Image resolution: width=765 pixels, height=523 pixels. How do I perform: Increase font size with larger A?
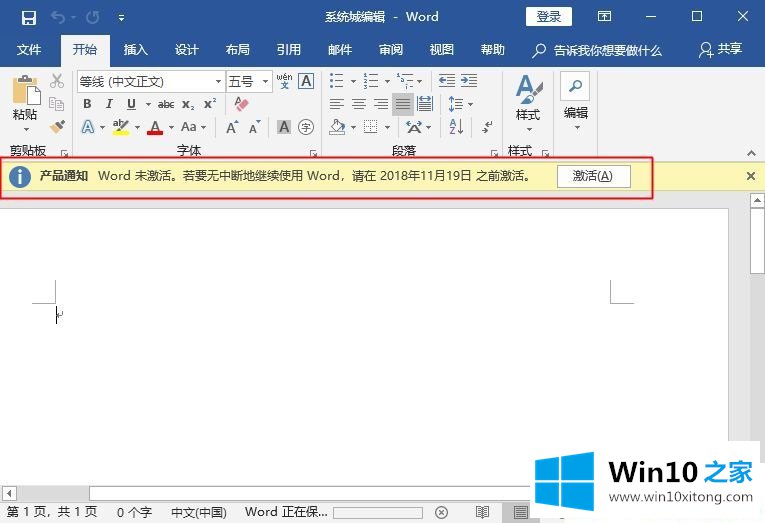coord(232,127)
